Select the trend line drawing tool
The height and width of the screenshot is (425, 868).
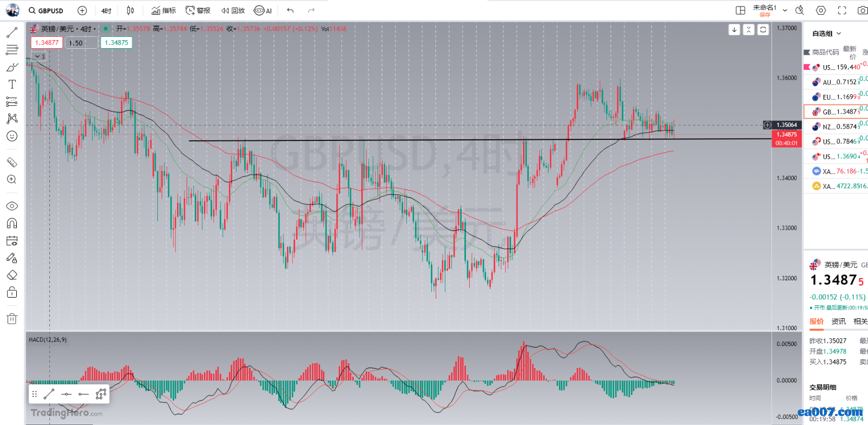pyautogui.click(x=12, y=33)
